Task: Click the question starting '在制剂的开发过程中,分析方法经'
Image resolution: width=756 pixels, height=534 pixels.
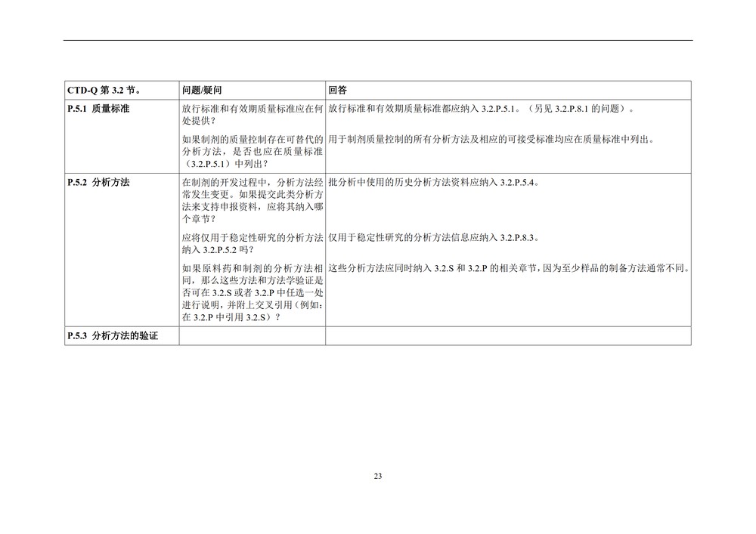Action: pyautogui.click(x=253, y=201)
